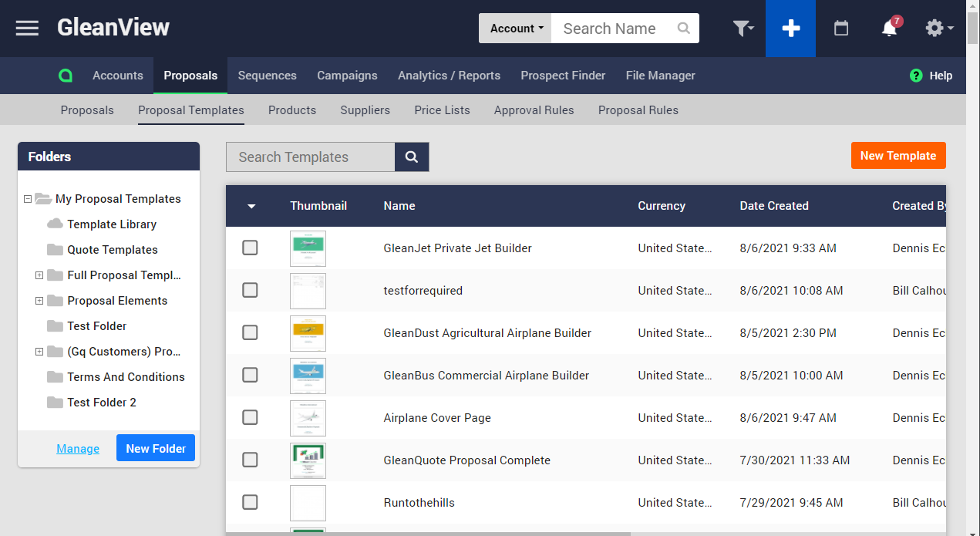Expand the (Gq Customers) Pro... folder
This screenshot has height=536, width=980.
[39, 352]
